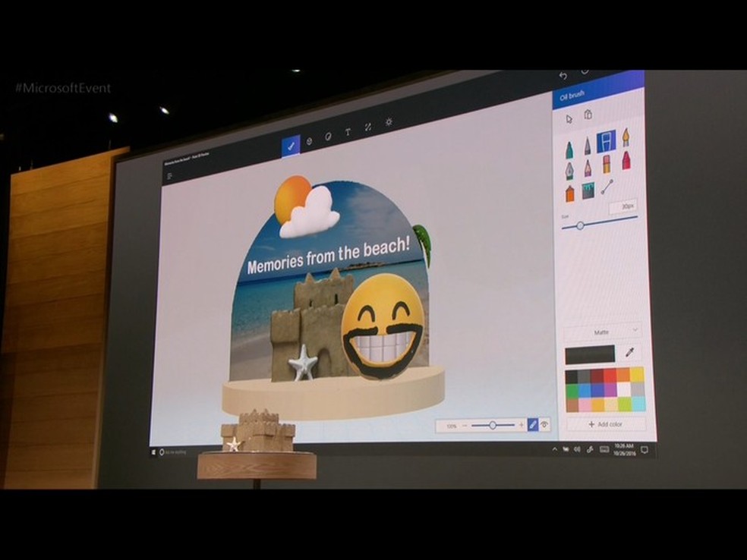Click the Paste clipboard icon
Image resolution: width=747 pixels, height=560 pixels.
tap(588, 115)
